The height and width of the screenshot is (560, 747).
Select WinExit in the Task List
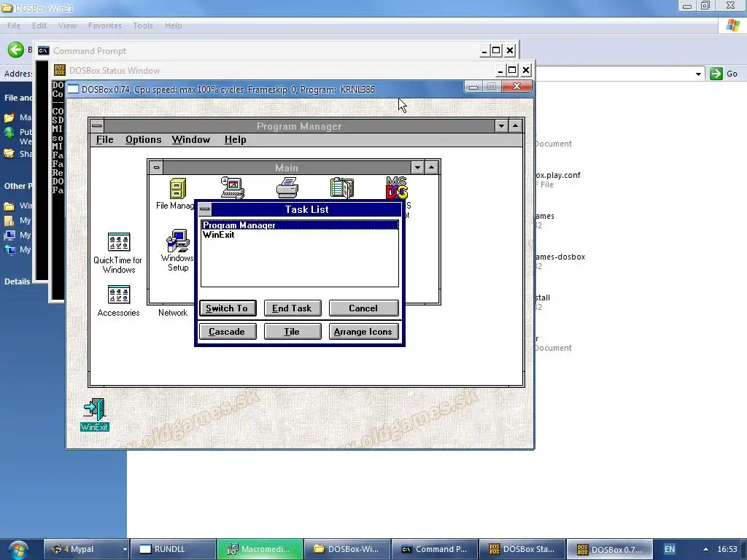300,235
